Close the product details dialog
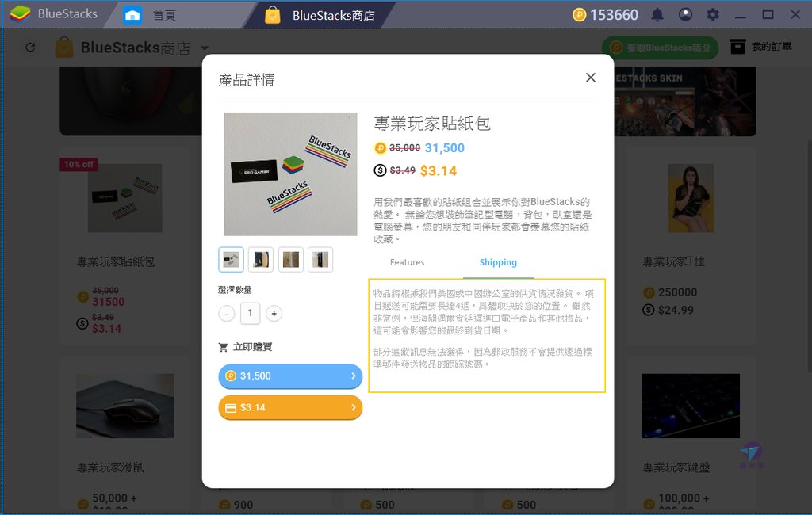812x515 pixels. pyautogui.click(x=590, y=78)
